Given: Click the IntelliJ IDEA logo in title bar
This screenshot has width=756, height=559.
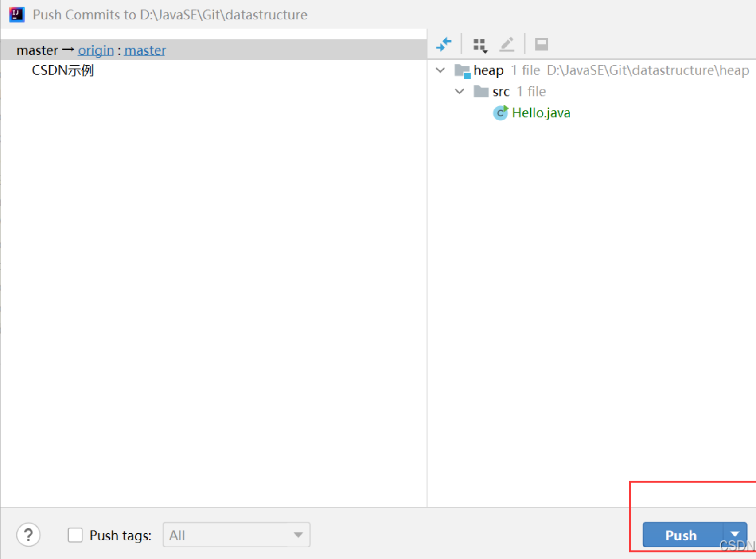Looking at the screenshot, I should pos(16,15).
